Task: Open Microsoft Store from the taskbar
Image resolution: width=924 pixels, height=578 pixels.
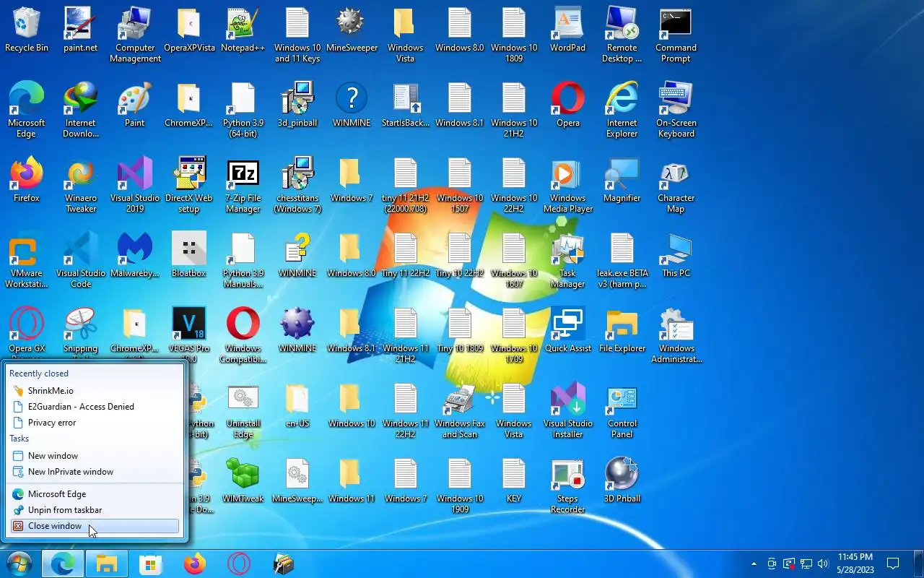Action: [151, 564]
